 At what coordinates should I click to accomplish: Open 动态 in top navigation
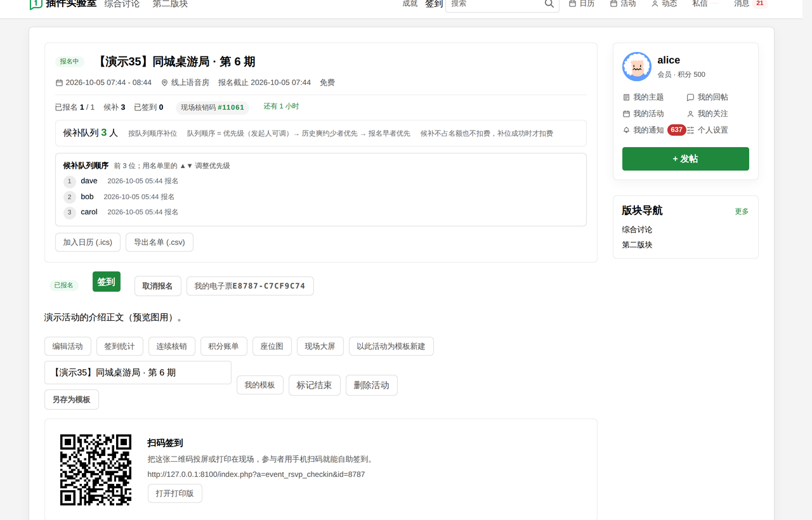(664, 4)
